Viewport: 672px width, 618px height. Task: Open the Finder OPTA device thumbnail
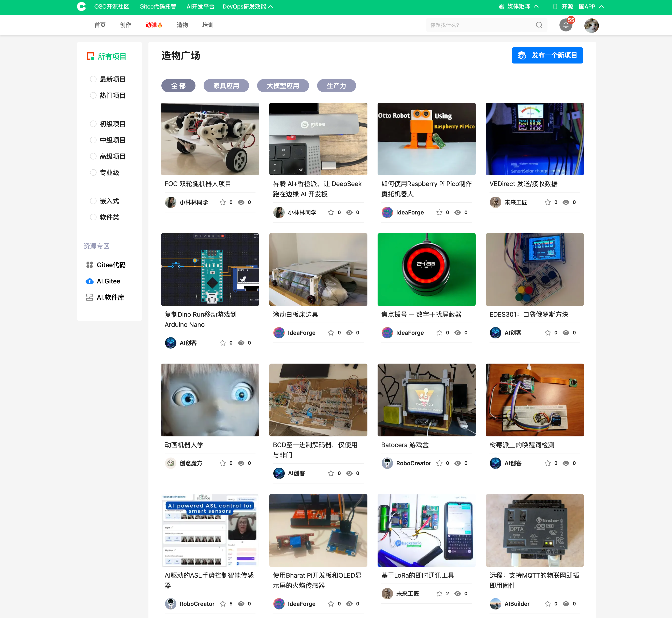[x=535, y=530]
